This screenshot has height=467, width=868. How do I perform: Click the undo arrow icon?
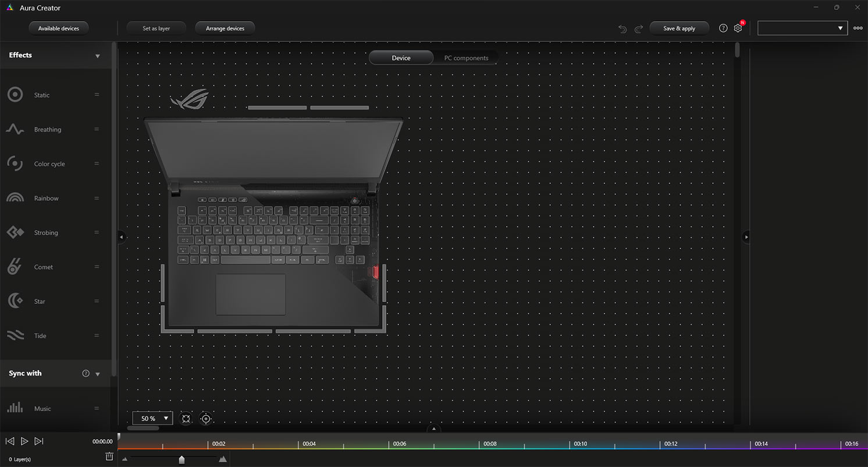coord(622,29)
